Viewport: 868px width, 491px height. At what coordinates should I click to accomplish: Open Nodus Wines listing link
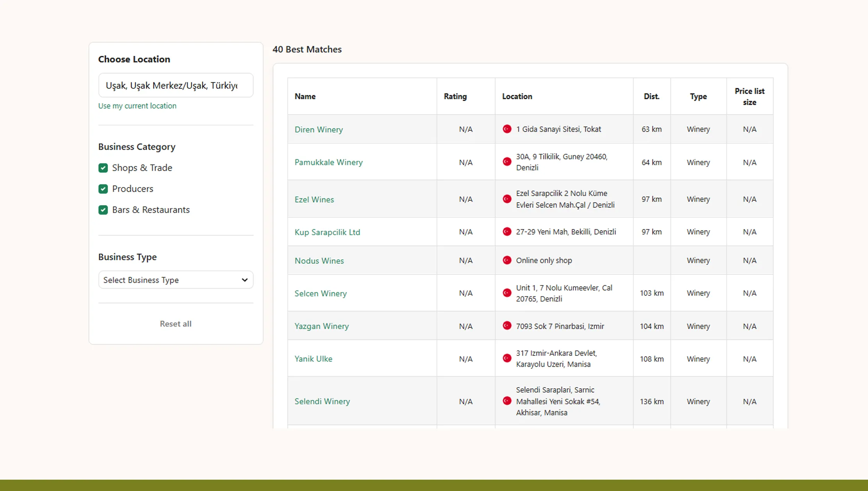(319, 261)
